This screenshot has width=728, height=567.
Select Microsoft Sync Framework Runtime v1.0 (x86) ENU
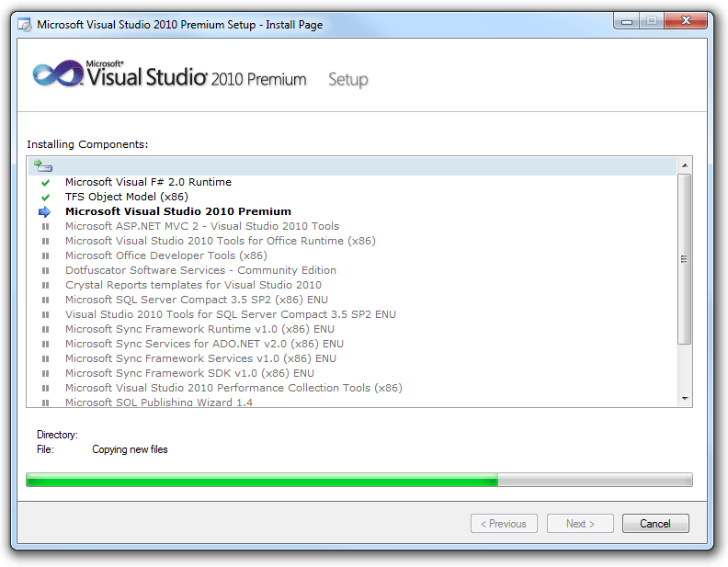[x=199, y=329]
